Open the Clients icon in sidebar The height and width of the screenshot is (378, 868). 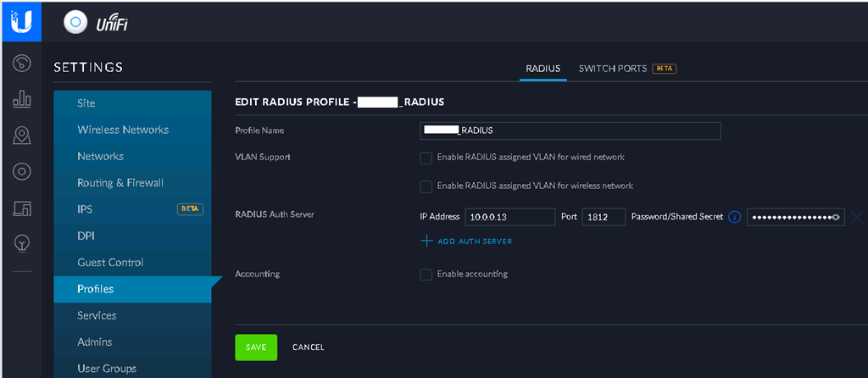pyautogui.click(x=22, y=208)
